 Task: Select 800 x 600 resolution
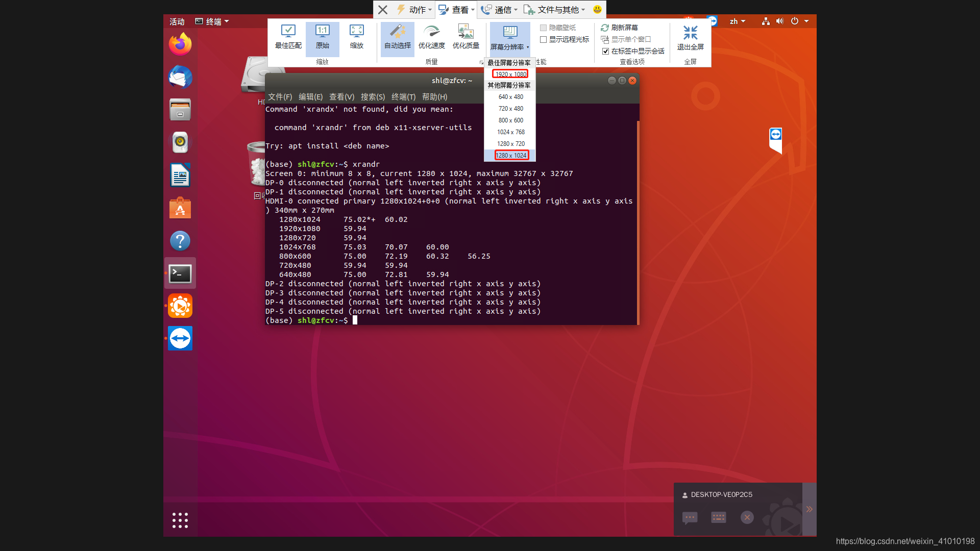511,120
